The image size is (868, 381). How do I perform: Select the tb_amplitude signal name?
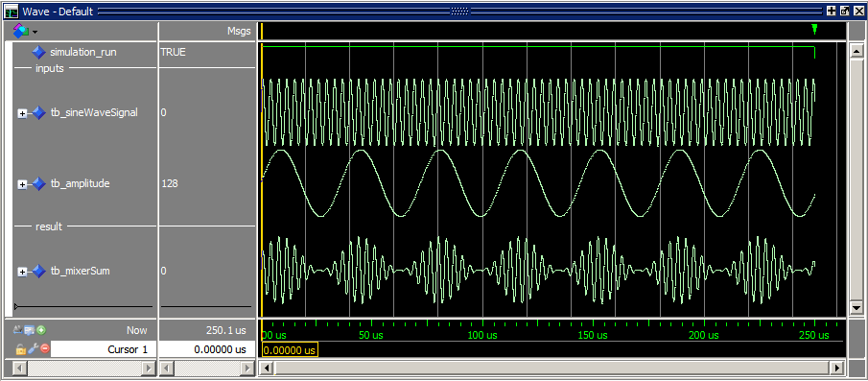click(x=80, y=184)
